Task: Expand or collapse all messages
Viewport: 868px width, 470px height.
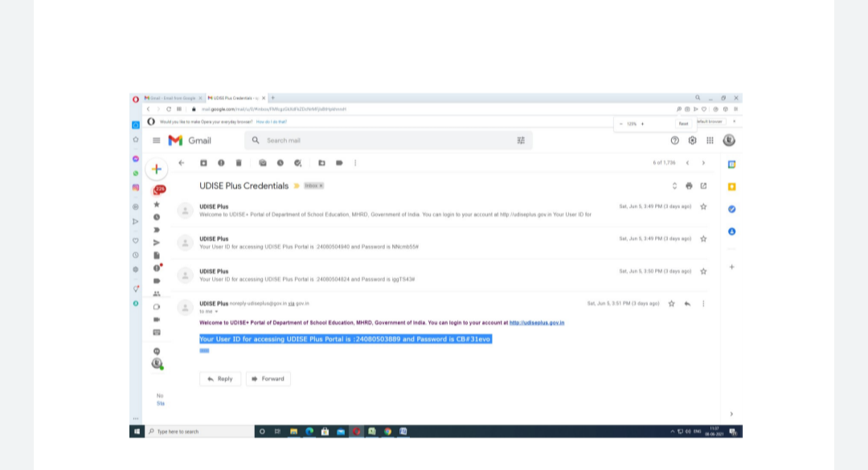Action: [674, 186]
